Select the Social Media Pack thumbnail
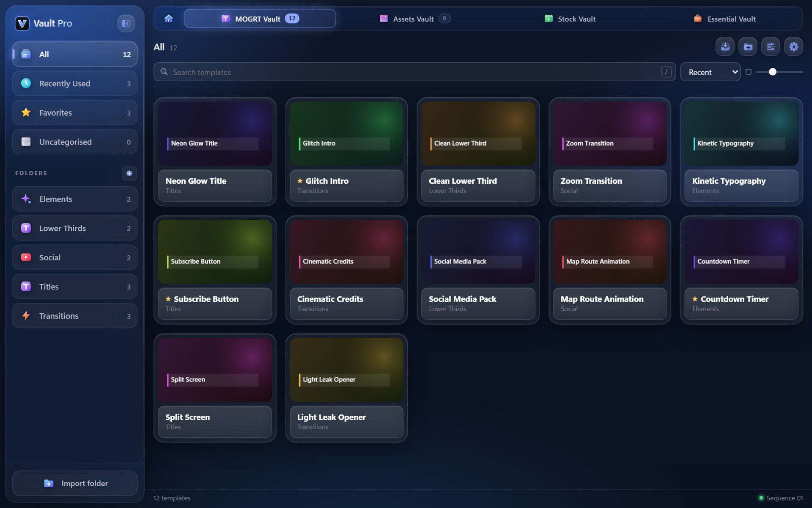The image size is (812, 508). click(478, 251)
